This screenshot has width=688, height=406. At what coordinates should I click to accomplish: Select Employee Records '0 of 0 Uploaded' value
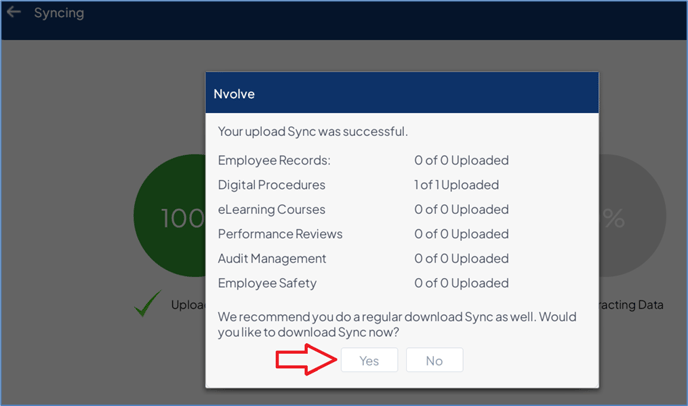[x=462, y=160]
